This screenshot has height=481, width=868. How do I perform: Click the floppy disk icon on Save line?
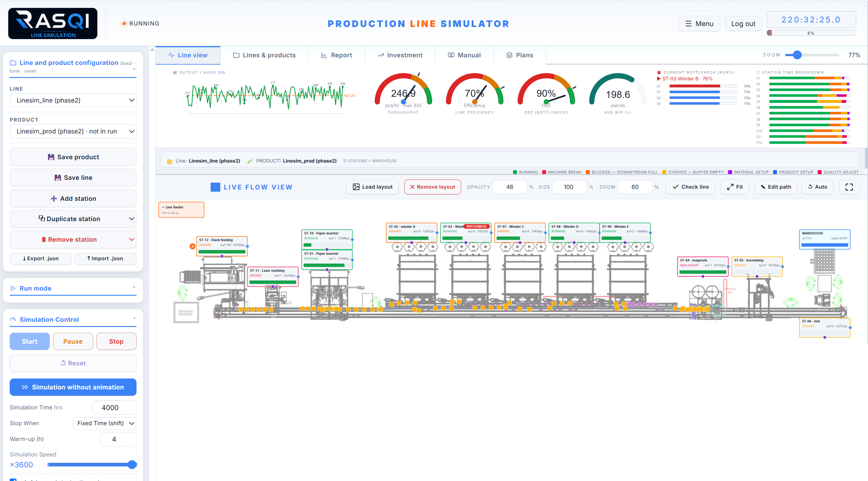pos(58,177)
